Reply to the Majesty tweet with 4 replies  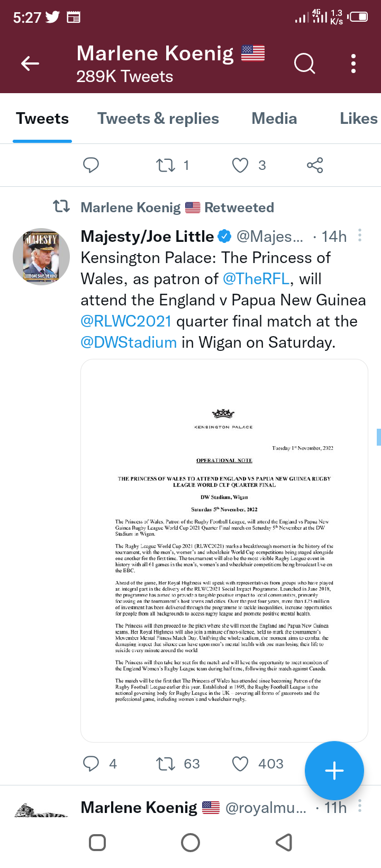(91, 764)
